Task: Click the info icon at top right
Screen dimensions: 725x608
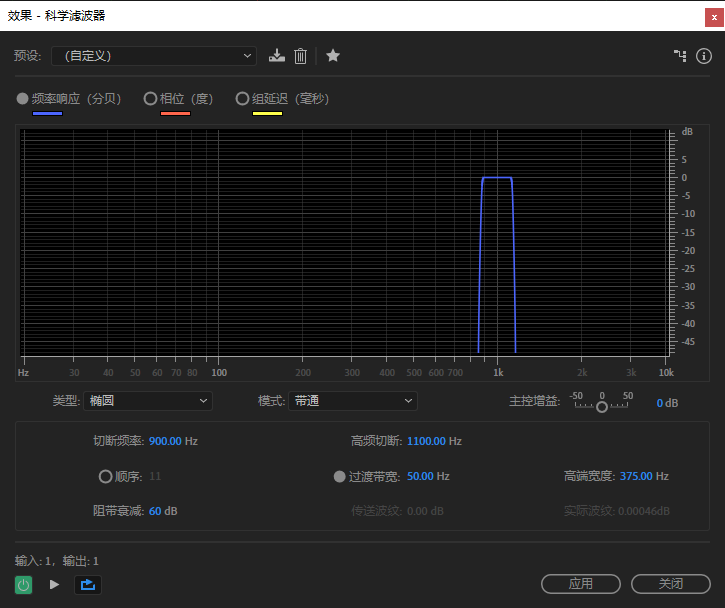Action: click(704, 56)
